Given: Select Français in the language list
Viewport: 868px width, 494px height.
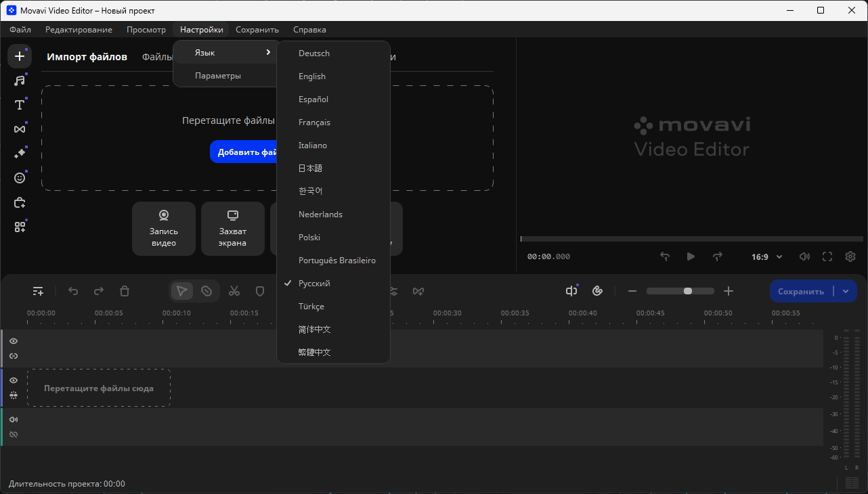Looking at the screenshot, I should pyautogui.click(x=334, y=122).
